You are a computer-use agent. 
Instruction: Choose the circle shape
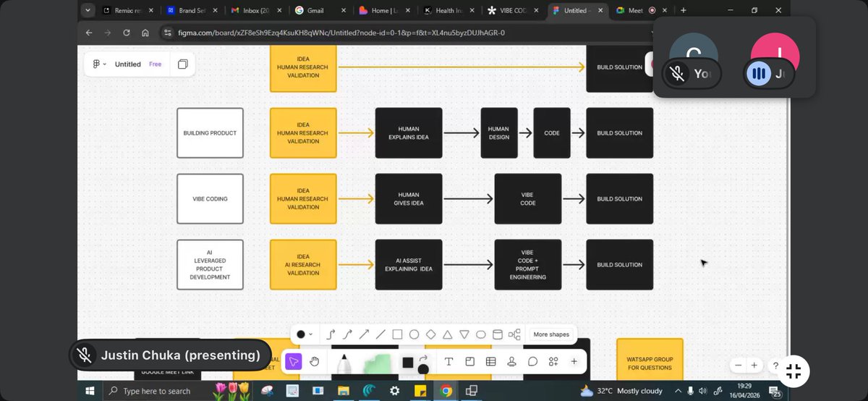pos(414,334)
